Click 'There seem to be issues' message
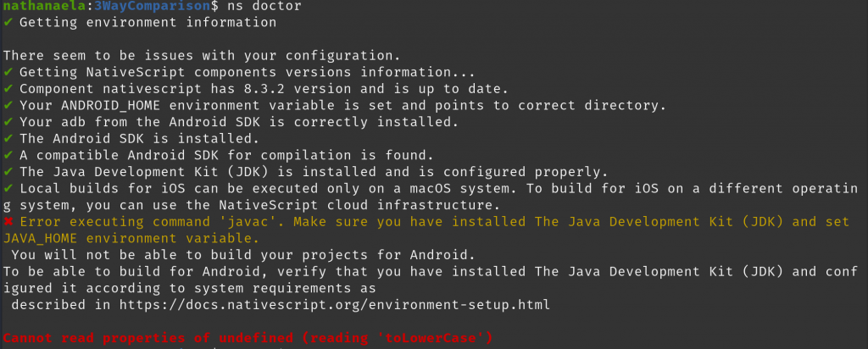The image size is (868, 349). click(x=202, y=56)
